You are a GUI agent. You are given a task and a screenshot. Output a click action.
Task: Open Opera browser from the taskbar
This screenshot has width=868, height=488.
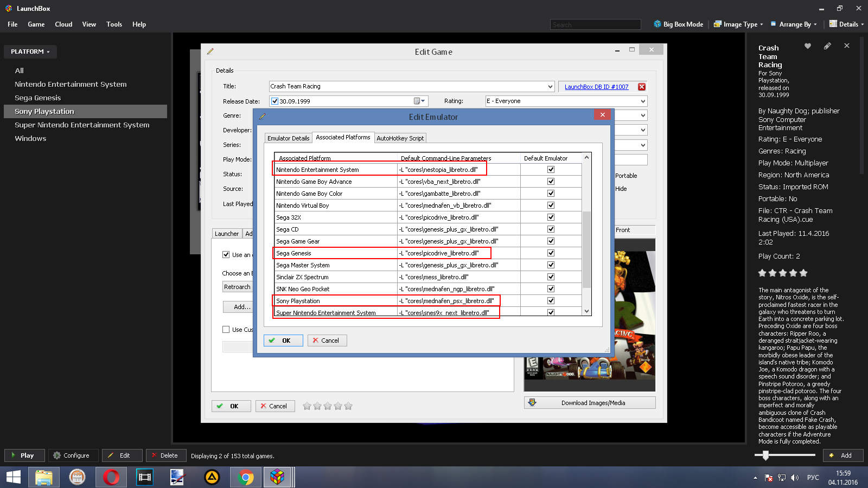(111, 477)
